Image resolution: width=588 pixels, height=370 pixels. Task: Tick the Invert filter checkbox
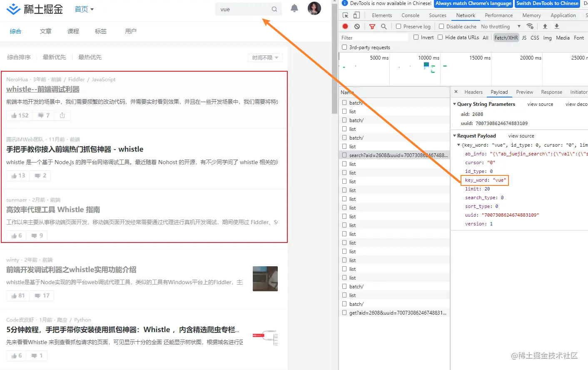click(x=416, y=37)
